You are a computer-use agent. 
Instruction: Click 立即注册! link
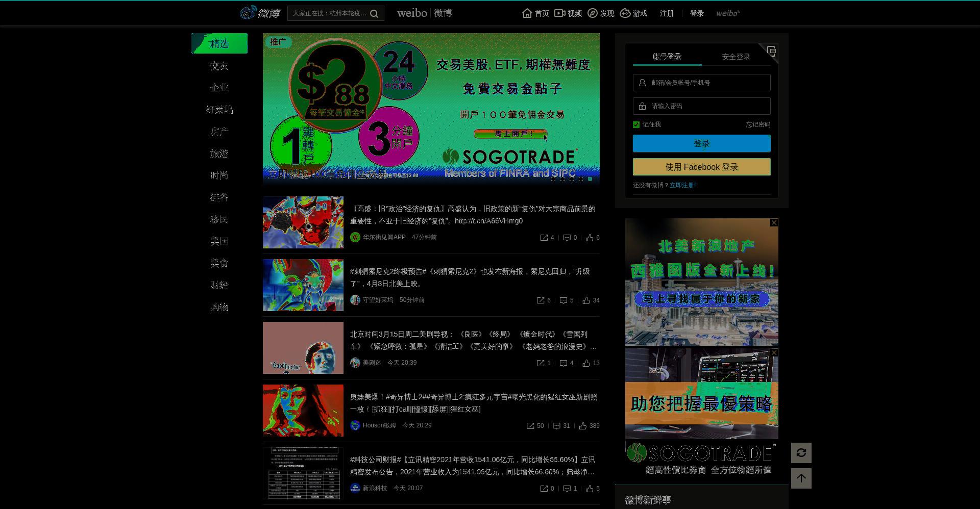click(682, 185)
